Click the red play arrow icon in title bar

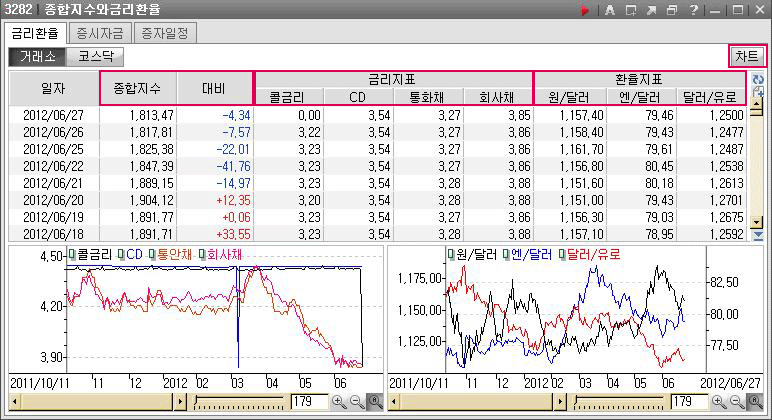pyautogui.click(x=584, y=10)
